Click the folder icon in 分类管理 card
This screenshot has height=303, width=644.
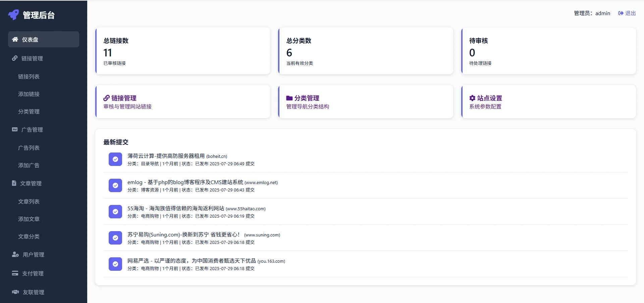click(x=289, y=98)
